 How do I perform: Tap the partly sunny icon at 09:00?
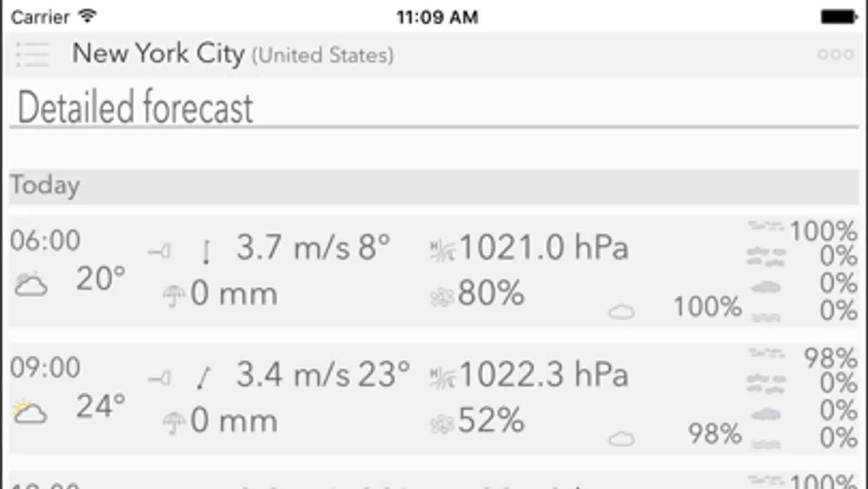click(30, 411)
